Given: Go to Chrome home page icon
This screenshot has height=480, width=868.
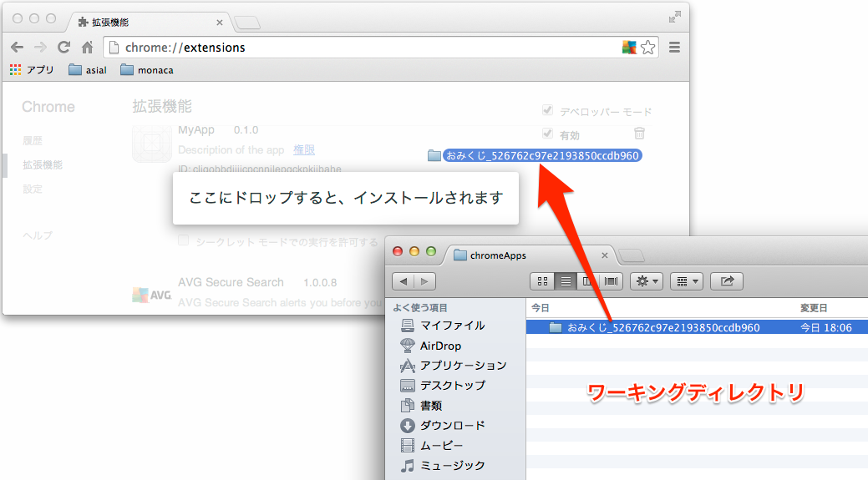Looking at the screenshot, I should click(x=87, y=48).
